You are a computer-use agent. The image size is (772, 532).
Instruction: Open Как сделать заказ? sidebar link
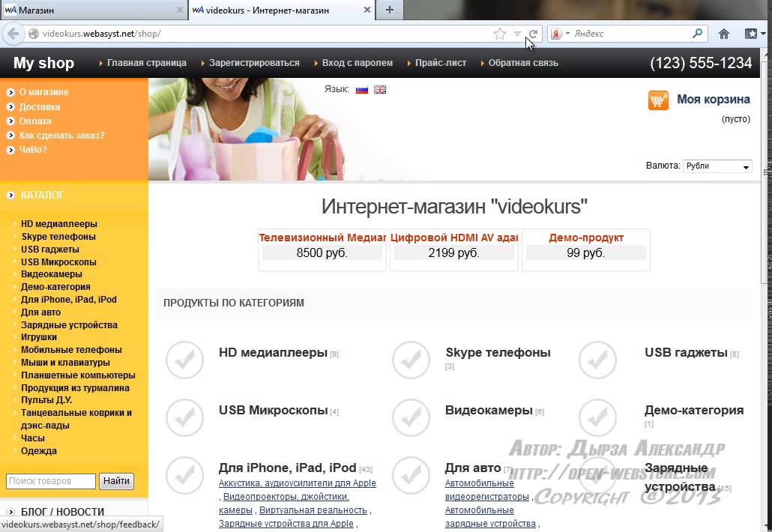click(x=61, y=136)
